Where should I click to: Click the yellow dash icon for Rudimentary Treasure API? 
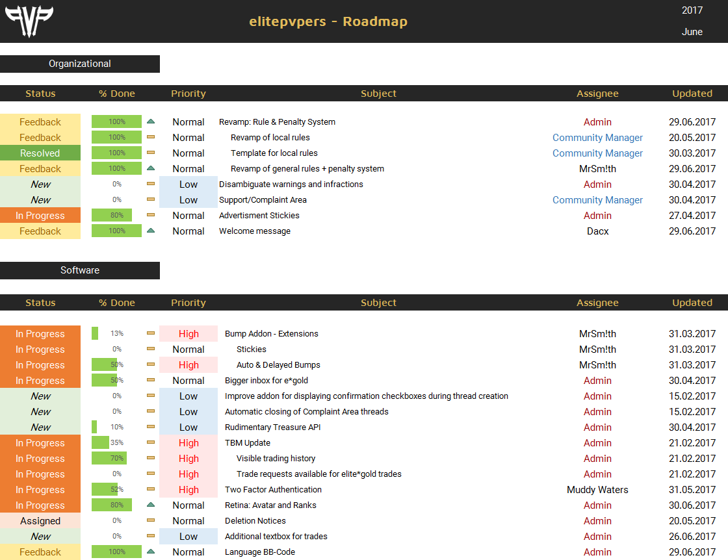pos(150,427)
